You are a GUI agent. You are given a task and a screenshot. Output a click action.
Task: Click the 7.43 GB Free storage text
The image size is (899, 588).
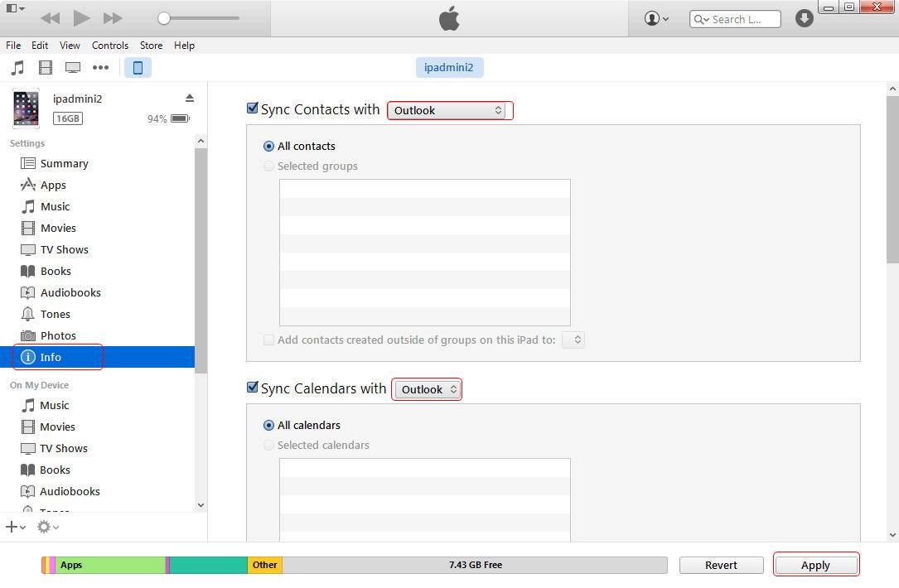click(x=476, y=565)
